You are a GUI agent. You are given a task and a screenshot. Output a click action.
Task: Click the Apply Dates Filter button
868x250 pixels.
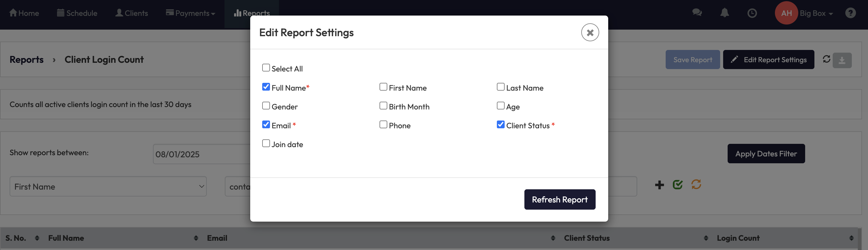[x=766, y=154]
